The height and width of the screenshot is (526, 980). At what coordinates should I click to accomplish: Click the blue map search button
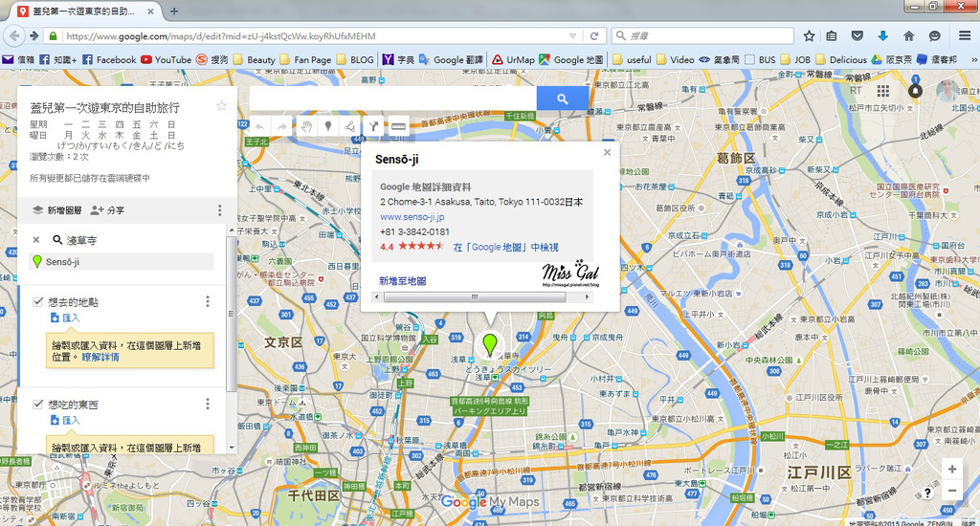(563, 99)
